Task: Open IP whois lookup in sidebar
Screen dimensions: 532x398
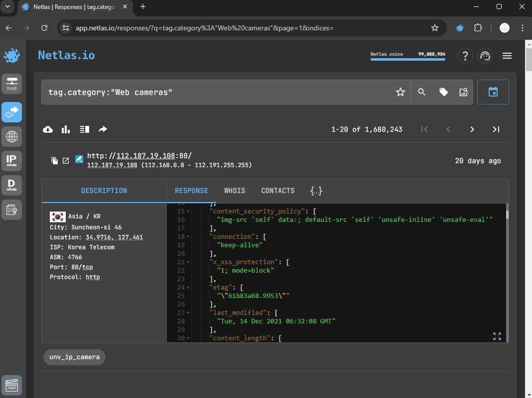Action: click(12, 160)
